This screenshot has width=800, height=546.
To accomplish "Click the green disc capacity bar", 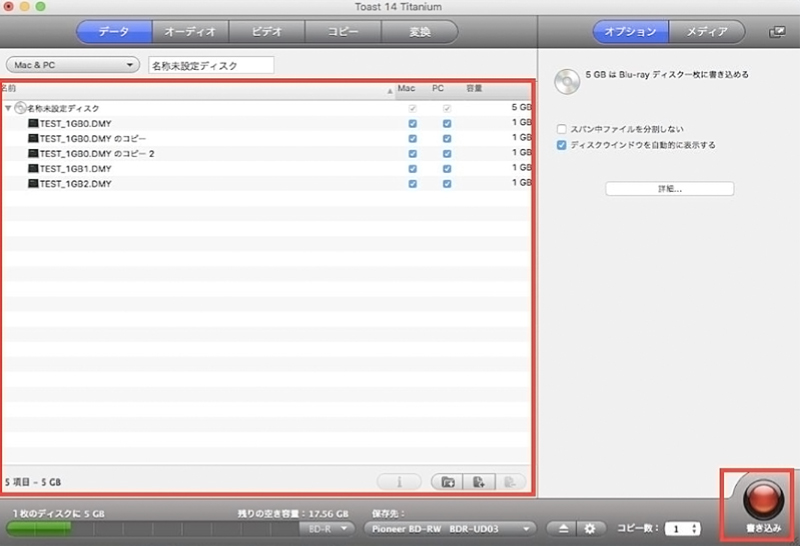I will (x=39, y=529).
